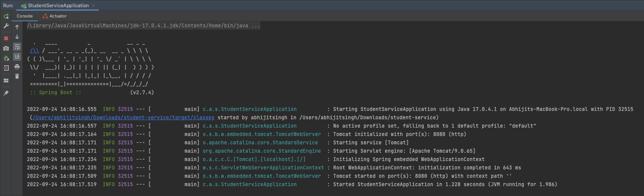
Task: Toggle soft-wrap for console output
Action: click(17, 47)
